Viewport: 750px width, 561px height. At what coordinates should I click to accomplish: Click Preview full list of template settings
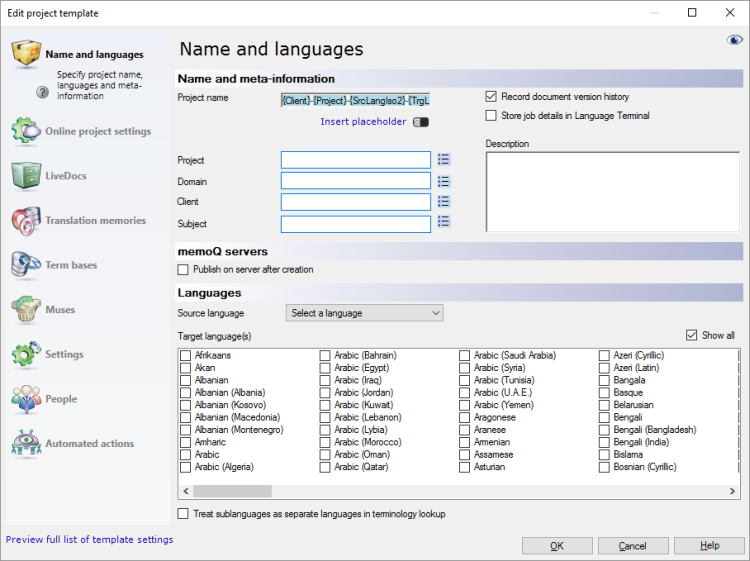click(x=90, y=540)
